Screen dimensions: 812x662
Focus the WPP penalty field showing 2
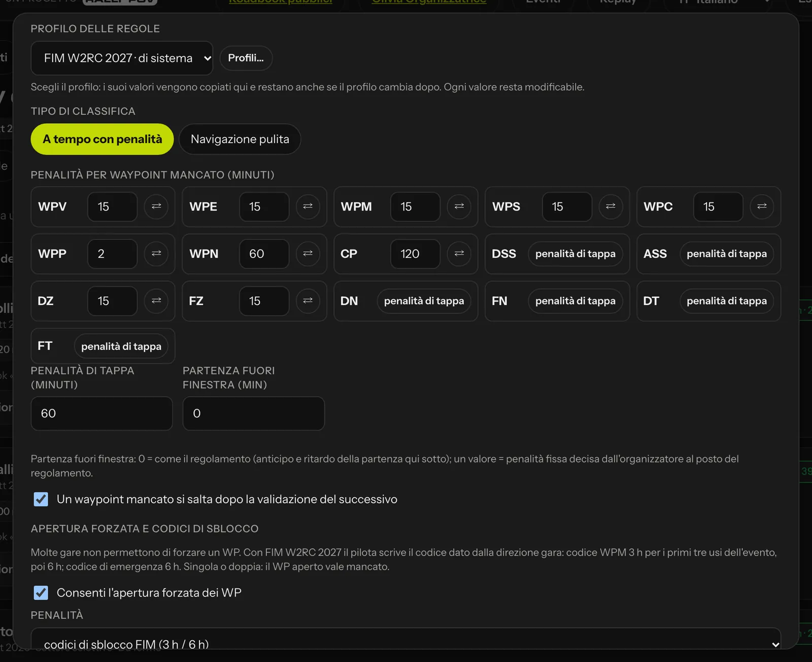click(112, 254)
